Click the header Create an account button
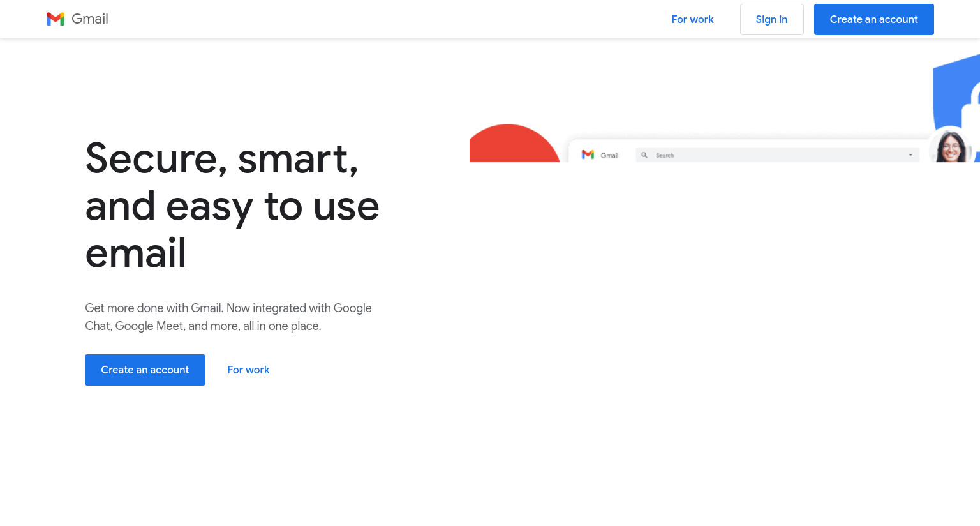Image resolution: width=980 pixels, height=526 pixels. click(x=873, y=19)
